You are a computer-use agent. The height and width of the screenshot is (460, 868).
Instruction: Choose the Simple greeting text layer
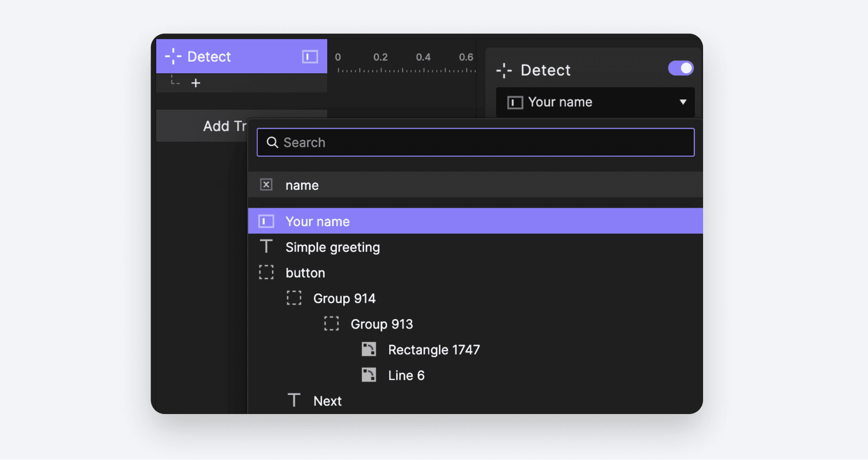475,247
